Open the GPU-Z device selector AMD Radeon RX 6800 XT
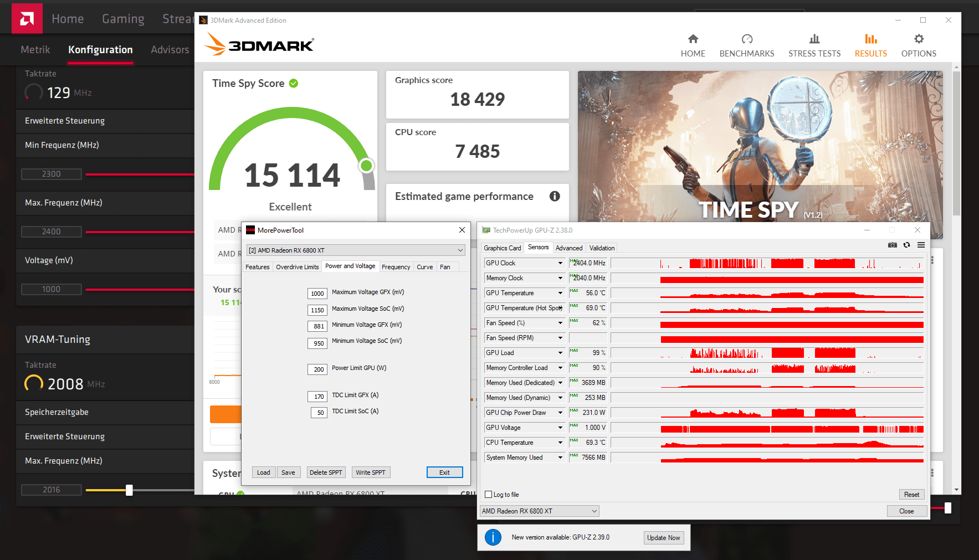This screenshot has width=979, height=560. coord(540,511)
